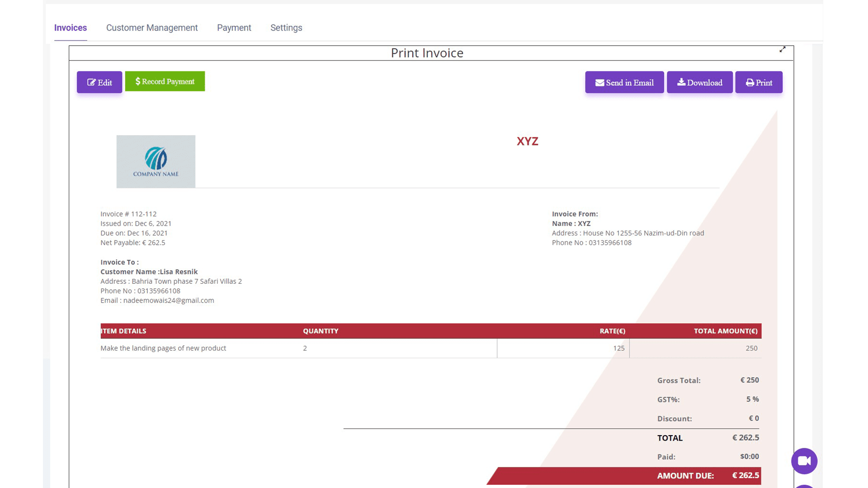Select the printer icon on the Print button
Viewport: 868px width, 488px height.
tap(750, 82)
